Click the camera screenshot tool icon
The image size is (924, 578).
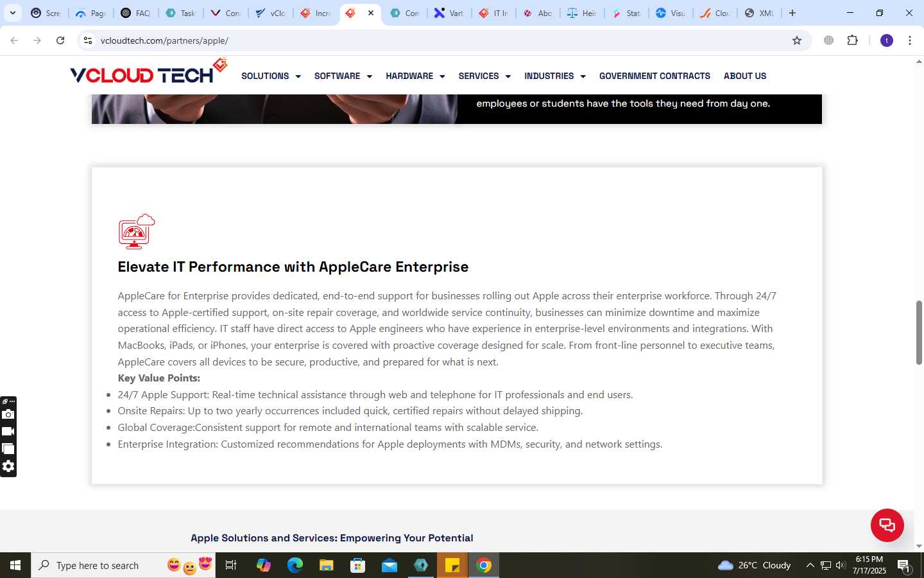[x=8, y=414]
